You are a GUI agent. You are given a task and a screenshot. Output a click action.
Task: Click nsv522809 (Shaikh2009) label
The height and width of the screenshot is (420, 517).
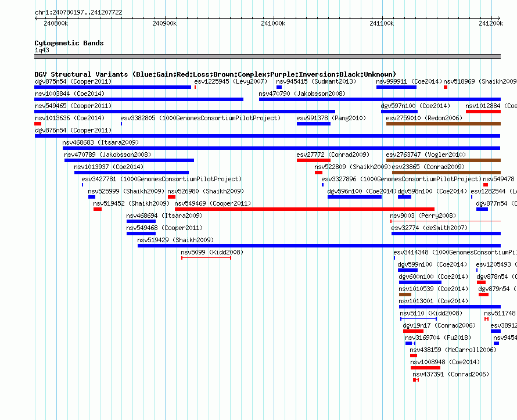353,167
